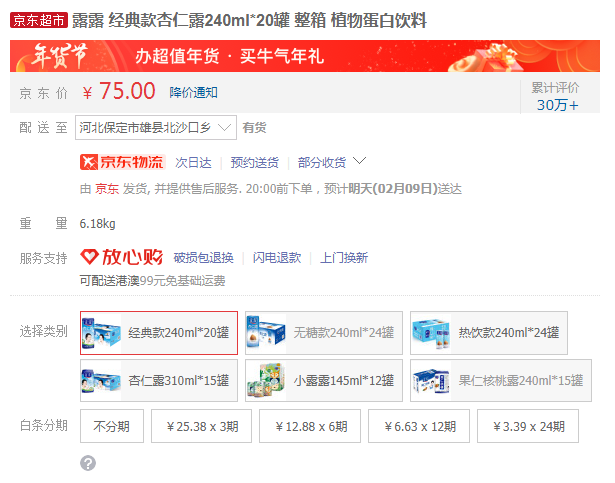Choose ¥25.38 x 3期 installment option
The height and width of the screenshot is (483, 615).
click(x=202, y=426)
